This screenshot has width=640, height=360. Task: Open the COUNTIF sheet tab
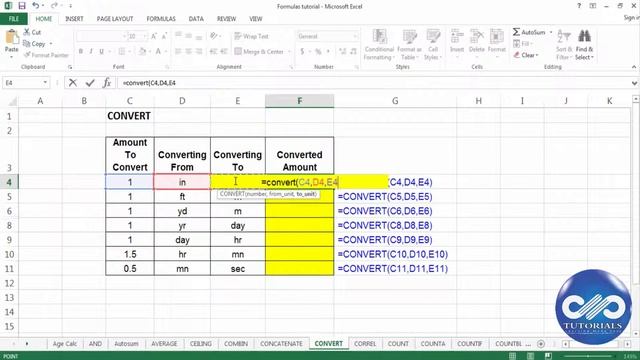pyautogui.click(x=469, y=344)
